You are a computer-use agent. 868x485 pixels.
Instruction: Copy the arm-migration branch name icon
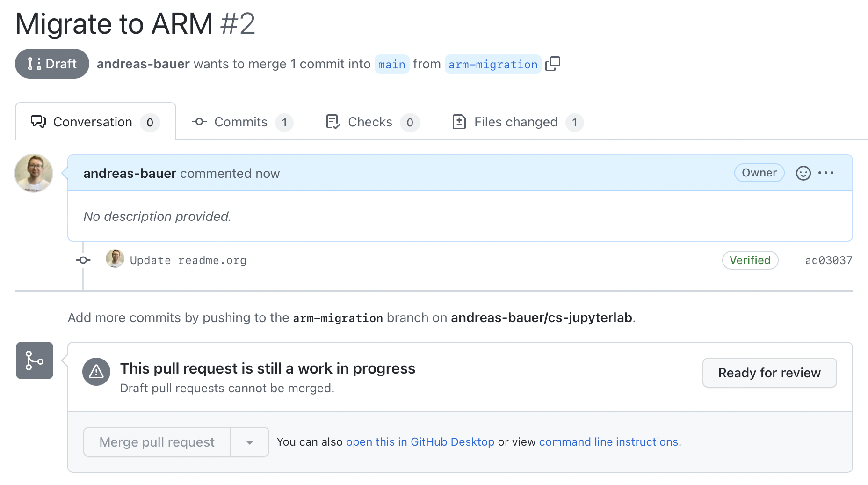[x=553, y=64]
